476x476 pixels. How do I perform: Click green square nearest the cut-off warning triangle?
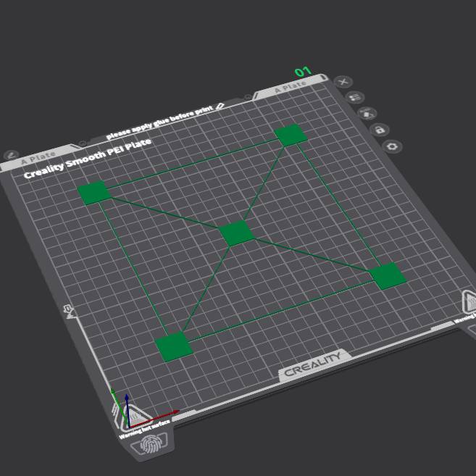tap(388, 275)
